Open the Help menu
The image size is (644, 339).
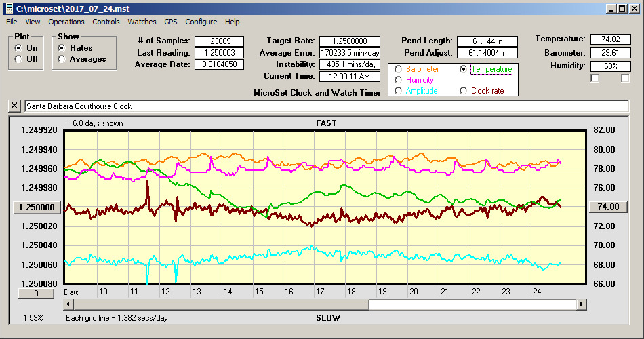point(232,22)
